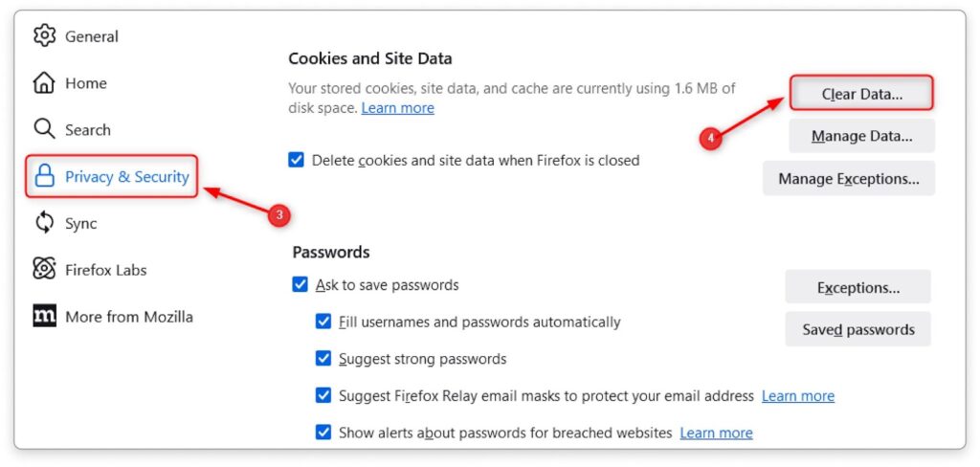Click the Privacy & Security lock icon
The width and height of the screenshot is (980, 467).
[45, 176]
